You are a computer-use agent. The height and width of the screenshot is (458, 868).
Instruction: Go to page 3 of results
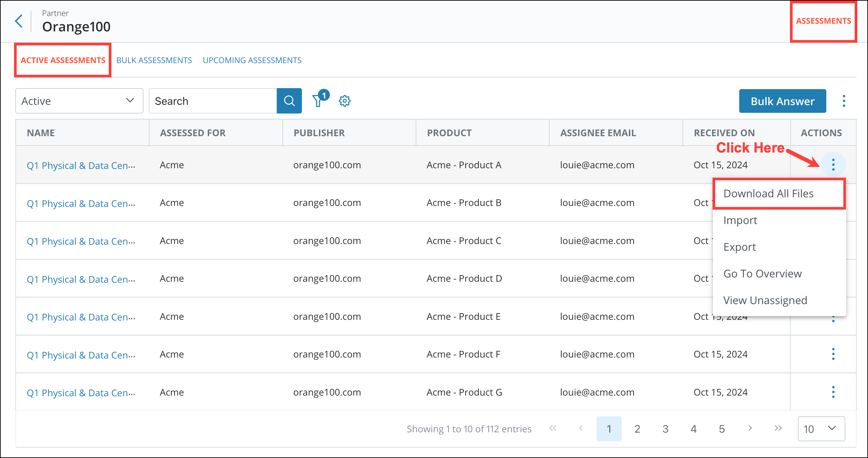click(665, 429)
